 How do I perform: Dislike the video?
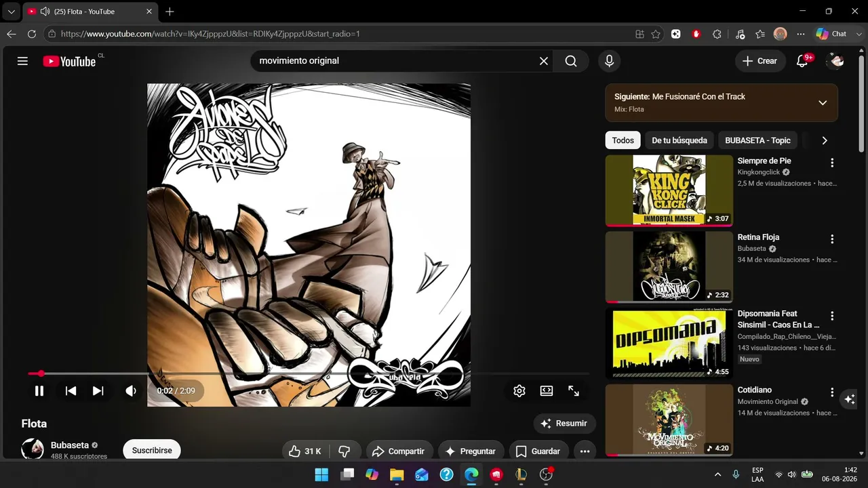344,451
